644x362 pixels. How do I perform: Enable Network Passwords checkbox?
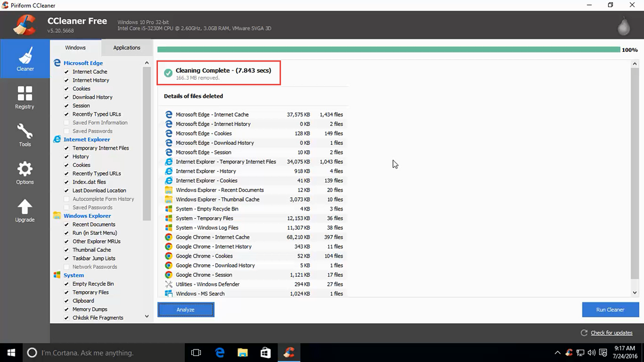[x=67, y=267]
